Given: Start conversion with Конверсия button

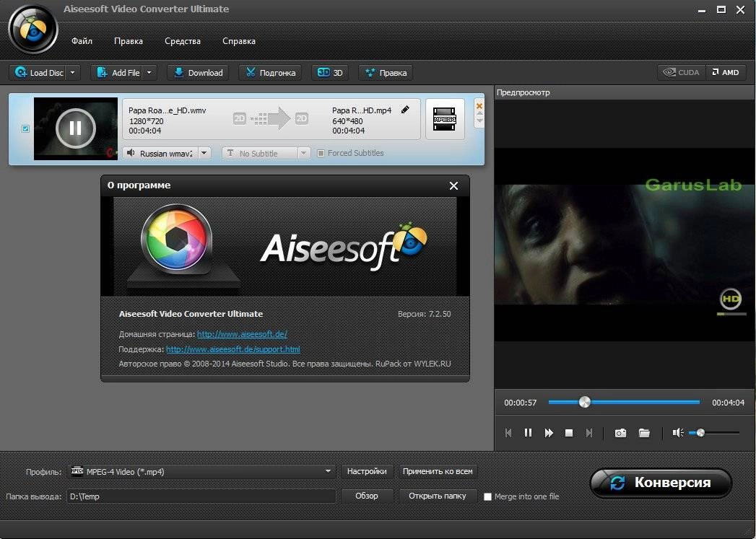Looking at the screenshot, I should click(x=661, y=483).
